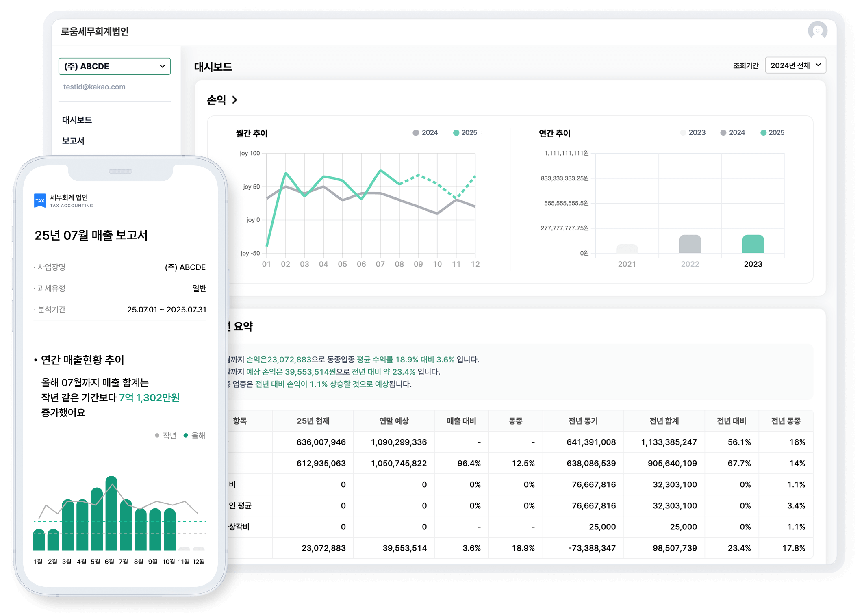Click the 로움세무회계법인 header title
Screen dimensions: 864x616
point(95,31)
